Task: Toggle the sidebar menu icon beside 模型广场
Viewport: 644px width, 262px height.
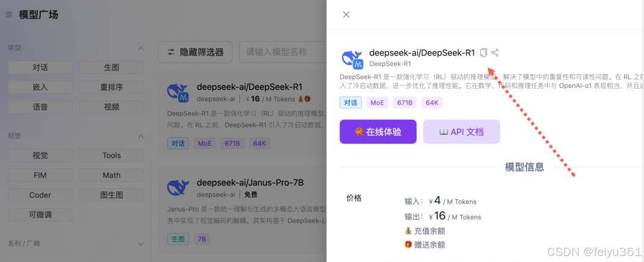Action: pyautogui.click(x=9, y=15)
